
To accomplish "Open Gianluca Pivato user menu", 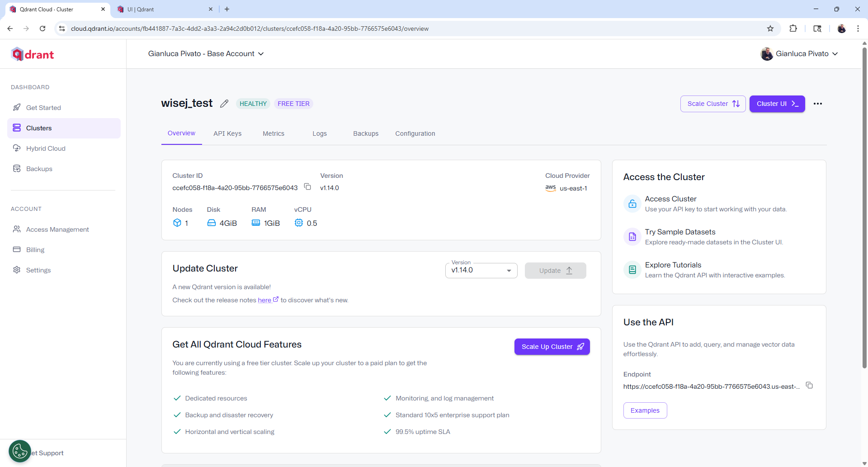I will 799,54.
